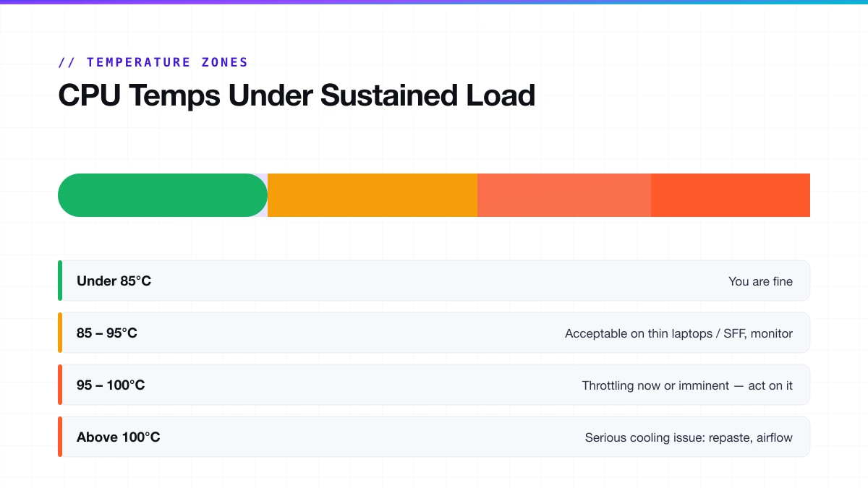Select "Acceptable on thin laptops / SFF, monitor" text

678,333
